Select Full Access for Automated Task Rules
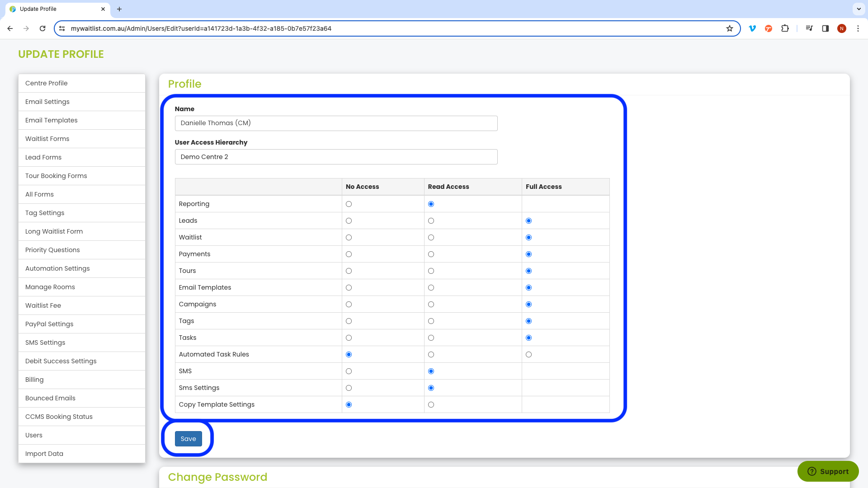868x488 pixels. click(528, 354)
